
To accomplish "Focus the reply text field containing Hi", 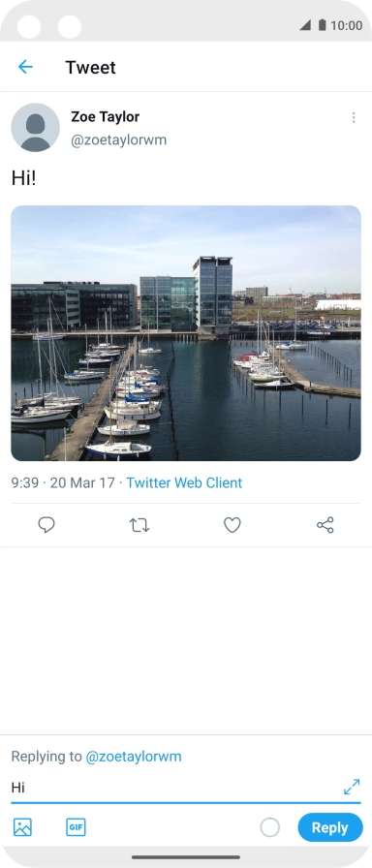I will (175, 788).
